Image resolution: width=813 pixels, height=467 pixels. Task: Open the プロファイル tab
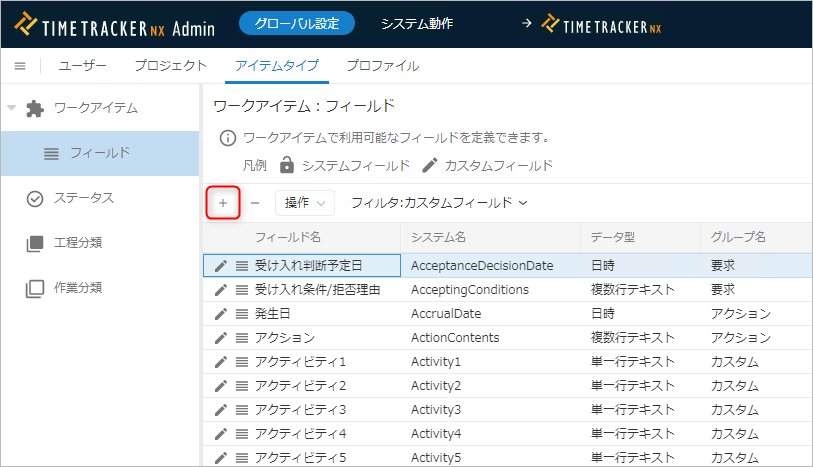point(382,66)
